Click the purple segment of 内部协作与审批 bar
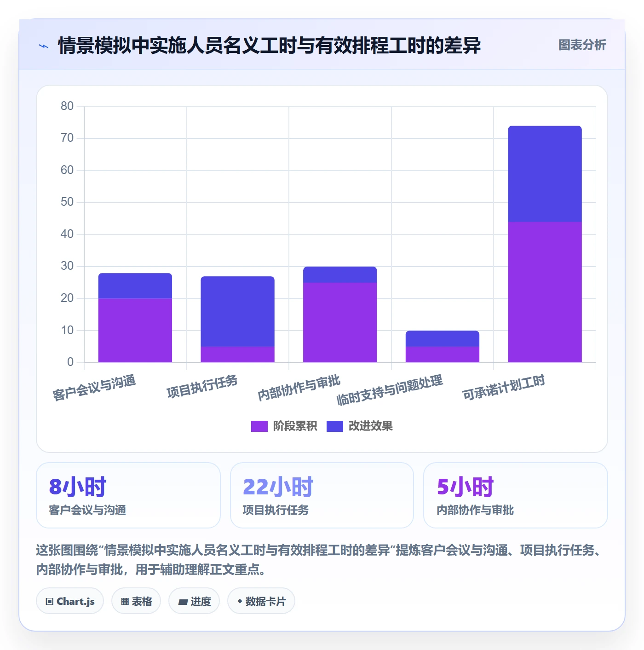The height and width of the screenshot is (650, 644). 340,323
